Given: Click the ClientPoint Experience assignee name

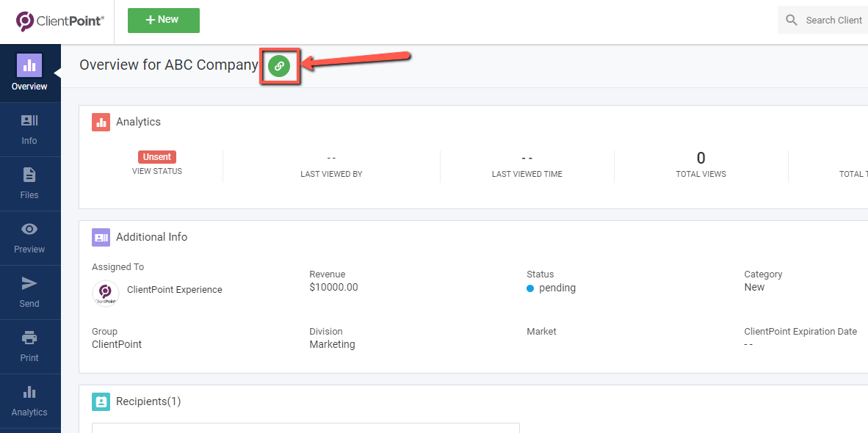Looking at the screenshot, I should (174, 290).
